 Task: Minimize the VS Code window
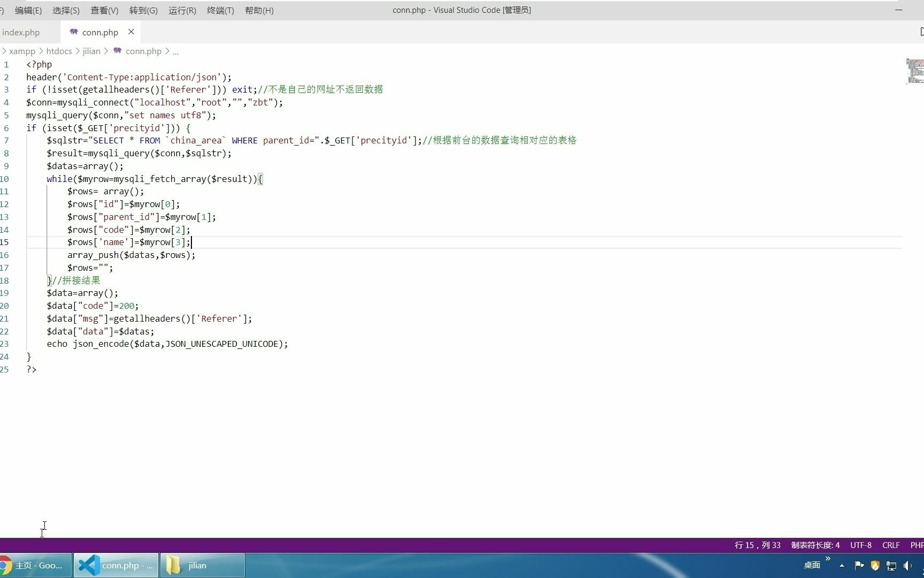click(x=899, y=10)
